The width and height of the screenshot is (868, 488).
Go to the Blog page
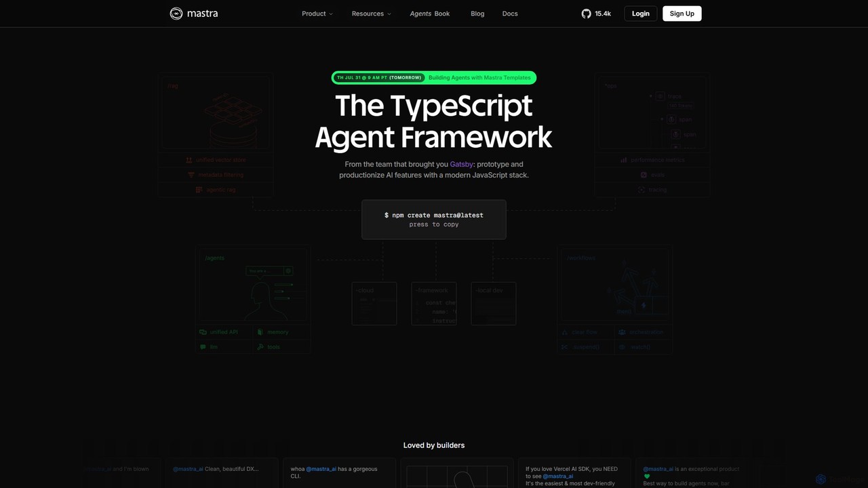click(477, 14)
